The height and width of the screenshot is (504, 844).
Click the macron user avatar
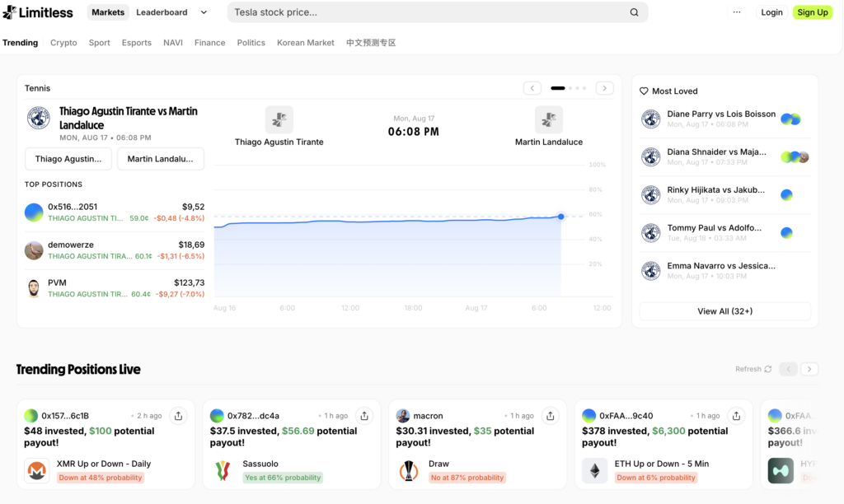[402, 416]
